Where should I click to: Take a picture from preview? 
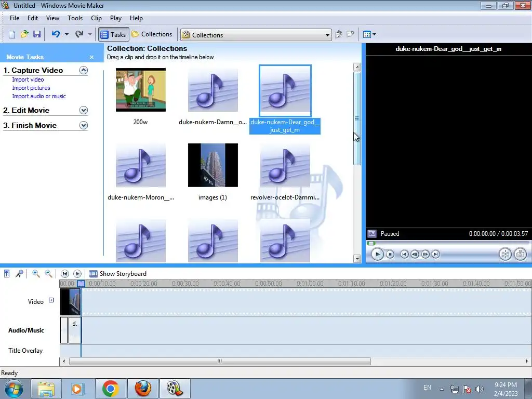[x=521, y=254]
